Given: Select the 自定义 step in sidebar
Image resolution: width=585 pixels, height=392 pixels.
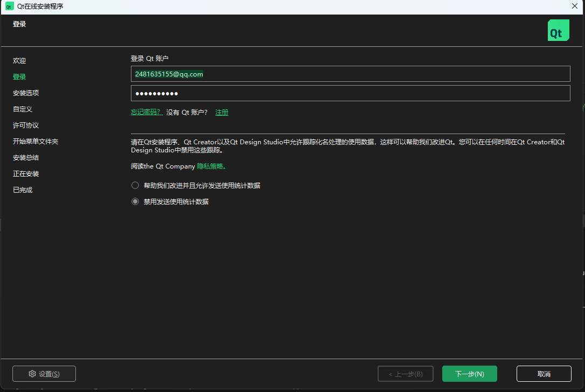Looking at the screenshot, I should [x=23, y=109].
